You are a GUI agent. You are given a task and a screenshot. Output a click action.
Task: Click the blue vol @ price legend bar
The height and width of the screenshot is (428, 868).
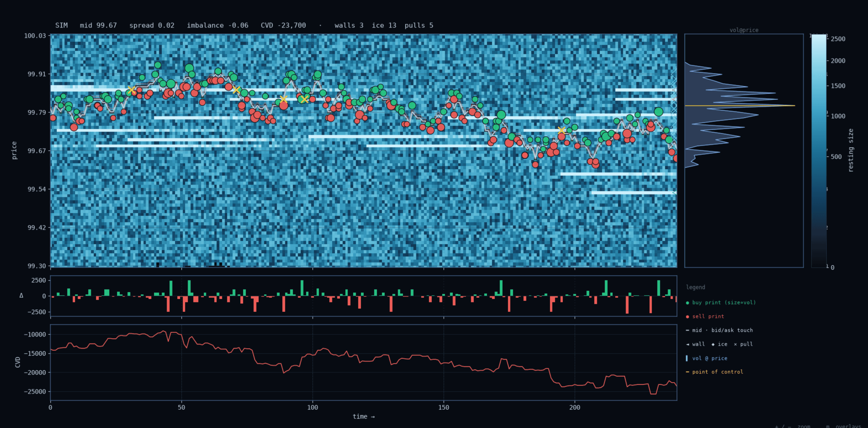click(x=687, y=358)
